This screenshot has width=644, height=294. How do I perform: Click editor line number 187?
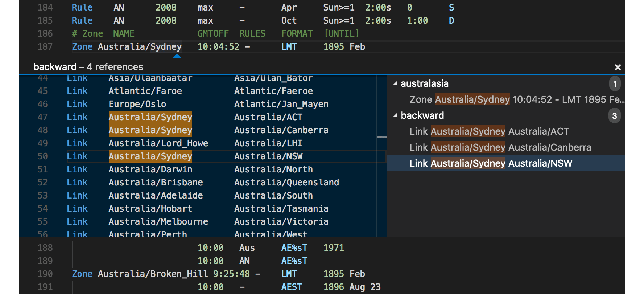(45, 47)
